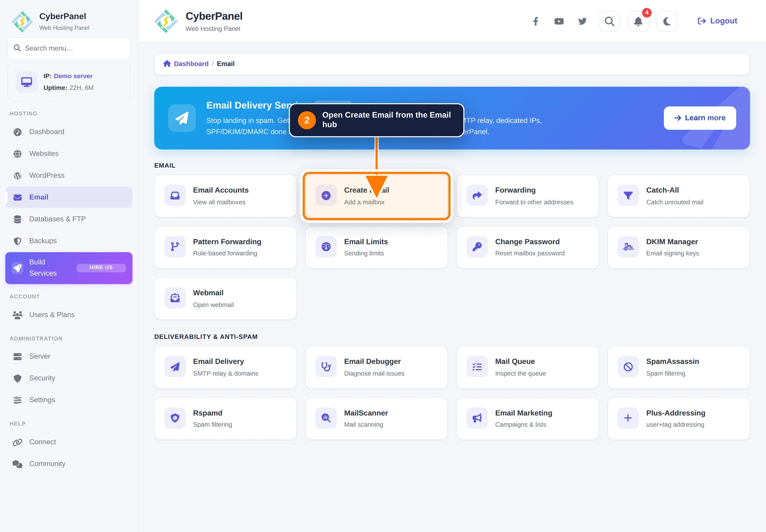Open Databases & FTP in the sidebar
Viewport: 766px width, 532px height.
69,219
